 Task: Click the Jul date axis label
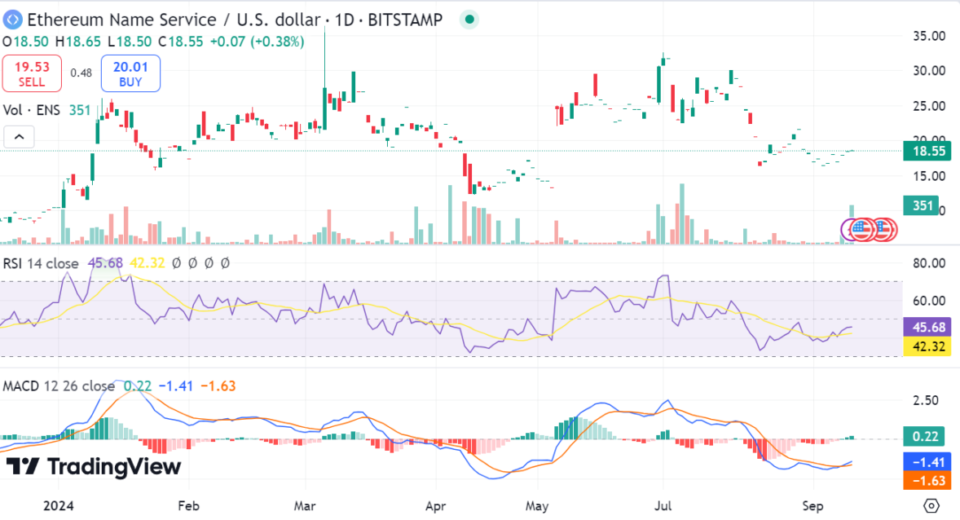[663, 506]
